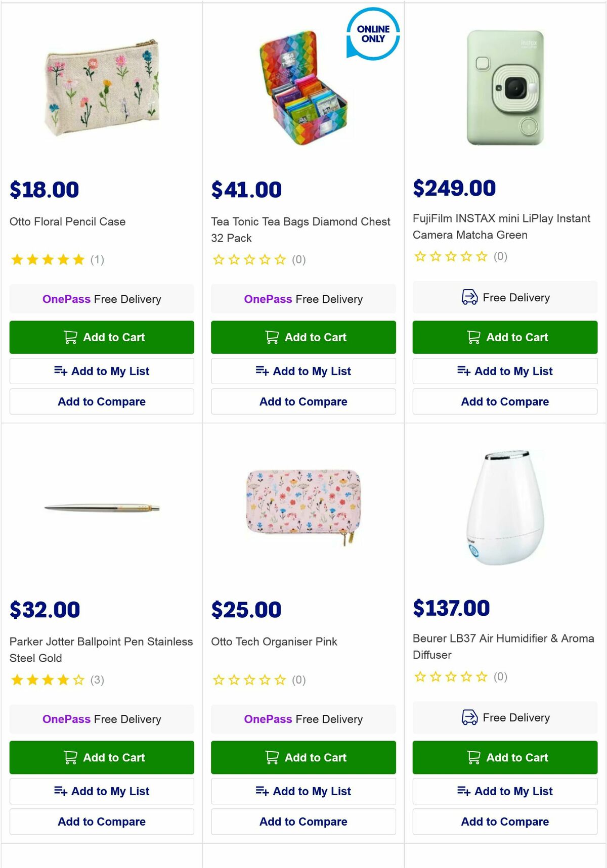Click the Add to My List icon for Tea Tonic chest
607x868 pixels.
[x=263, y=371]
